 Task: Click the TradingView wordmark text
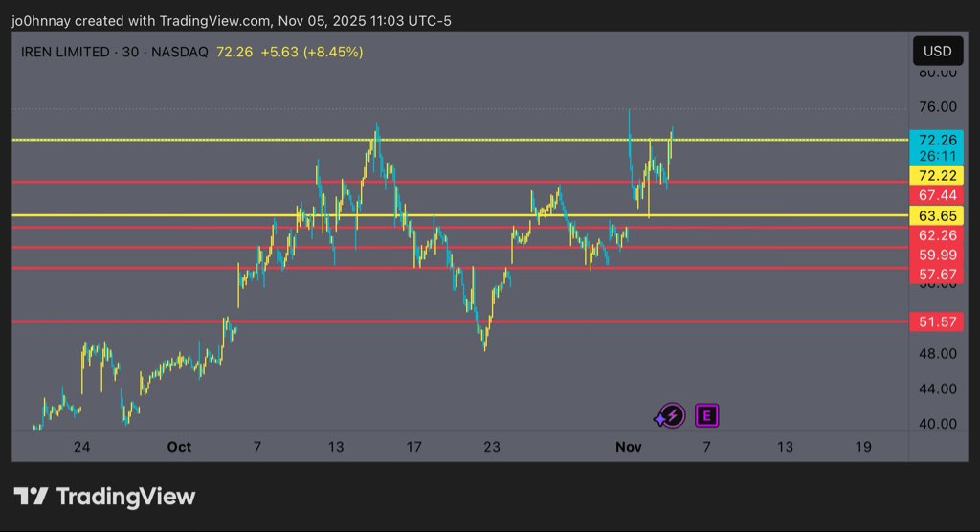click(x=125, y=496)
